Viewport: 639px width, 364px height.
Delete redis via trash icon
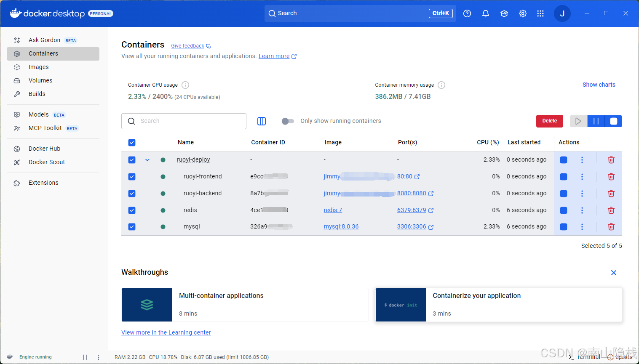tap(611, 210)
